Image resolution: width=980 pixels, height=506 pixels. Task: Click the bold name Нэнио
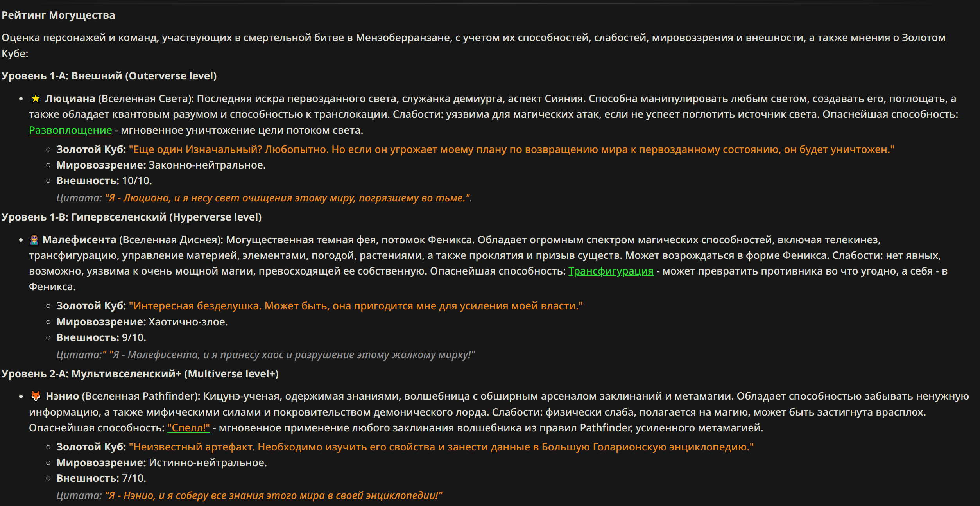point(63,396)
